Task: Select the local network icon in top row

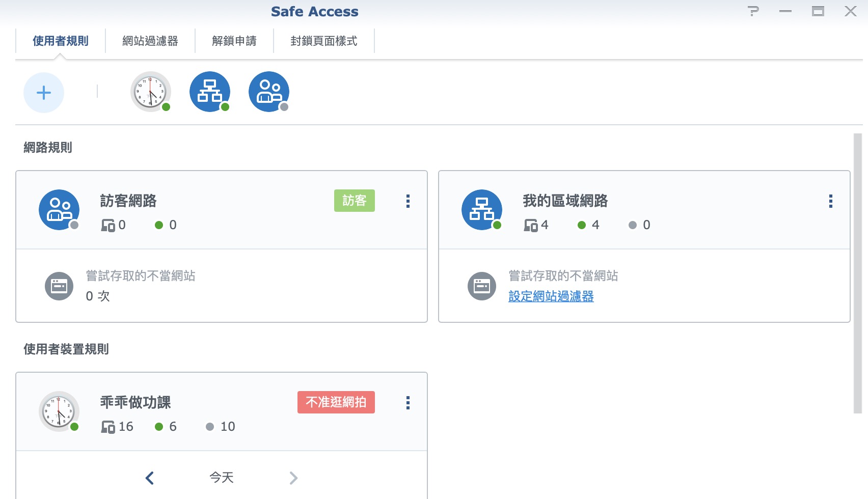Action: [209, 92]
